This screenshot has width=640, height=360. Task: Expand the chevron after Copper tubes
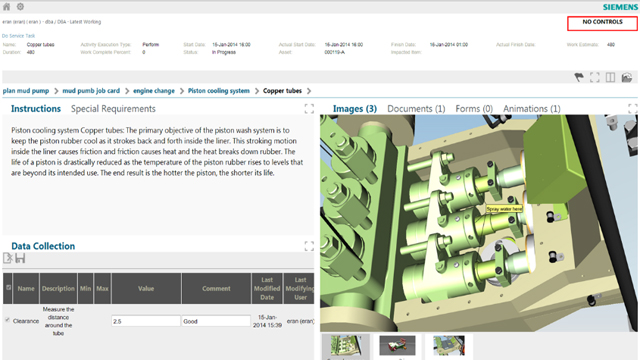[309, 91]
